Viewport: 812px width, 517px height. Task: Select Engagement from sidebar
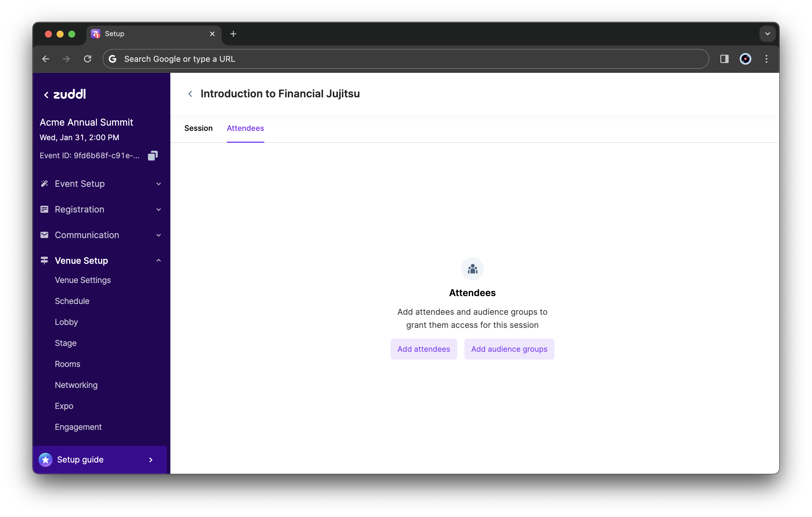(78, 426)
